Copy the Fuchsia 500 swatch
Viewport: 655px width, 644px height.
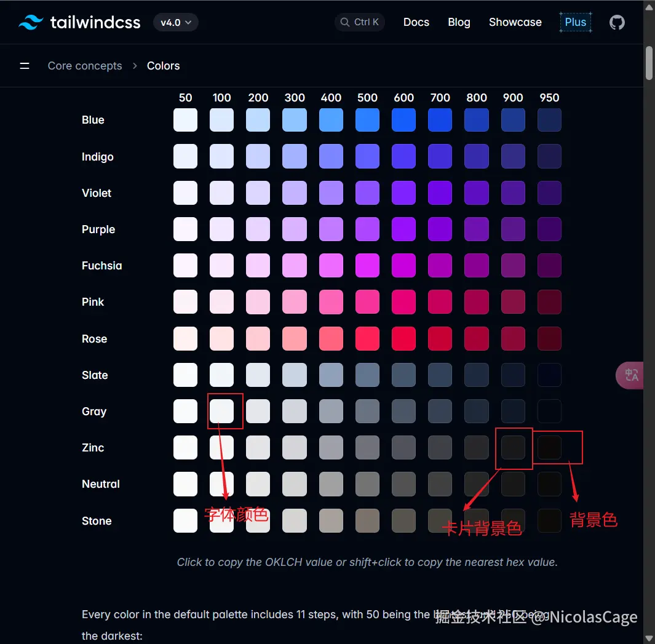pyautogui.click(x=367, y=265)
